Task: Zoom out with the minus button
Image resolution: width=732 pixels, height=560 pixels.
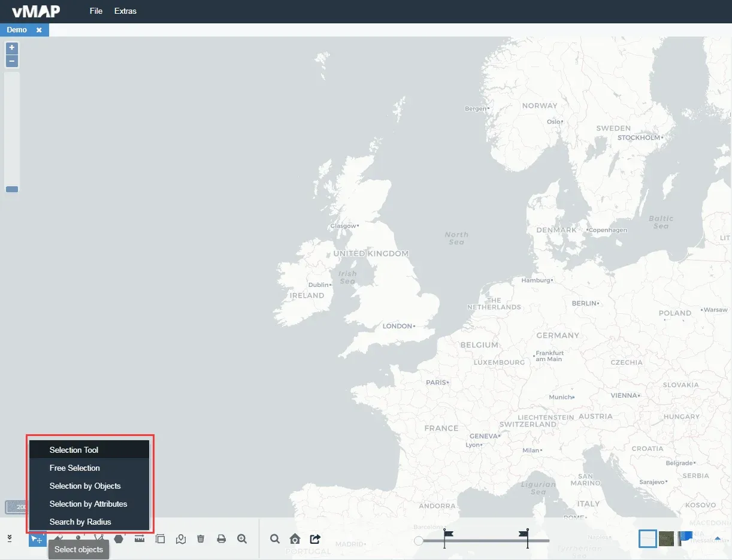Action: [x=12, y=61]
